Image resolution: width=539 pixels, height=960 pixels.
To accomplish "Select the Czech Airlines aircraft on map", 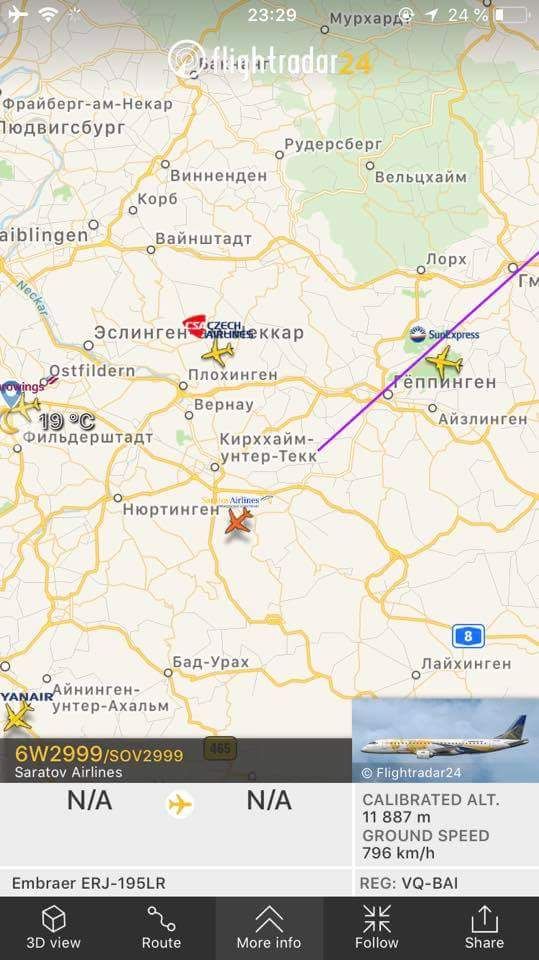I will point(217,353).
